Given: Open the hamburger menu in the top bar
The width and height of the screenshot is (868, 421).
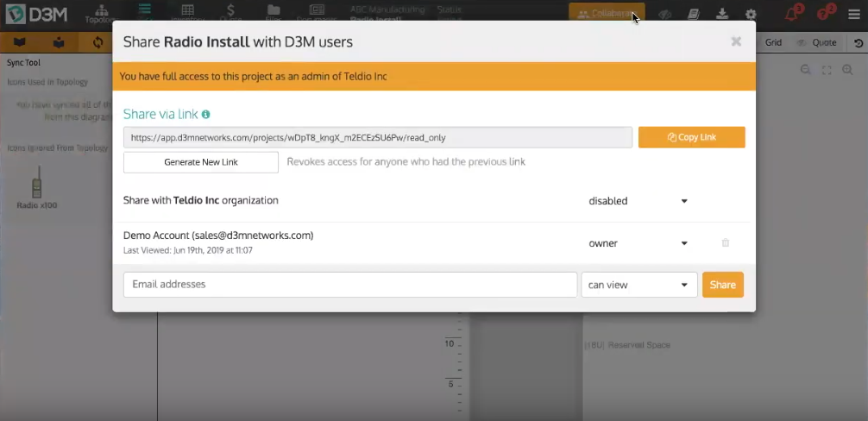Looking at the screenshot, I should click(x=853, y=14).
